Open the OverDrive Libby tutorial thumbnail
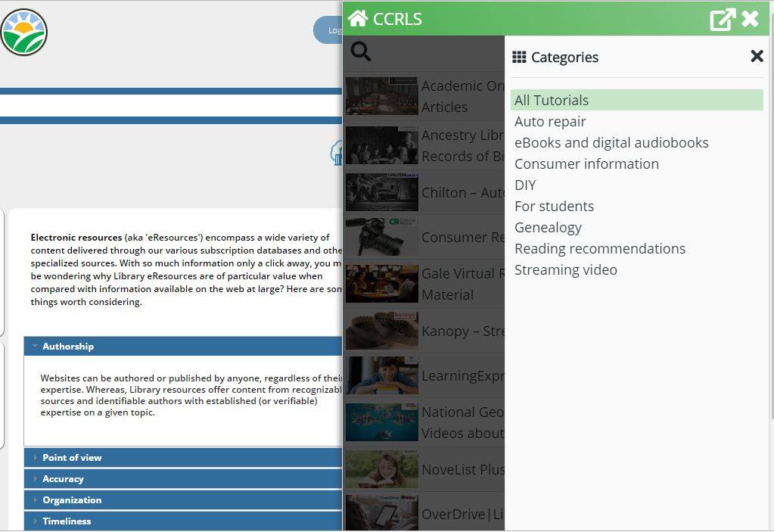The image size is (774, 532). [x=382, y=513]
